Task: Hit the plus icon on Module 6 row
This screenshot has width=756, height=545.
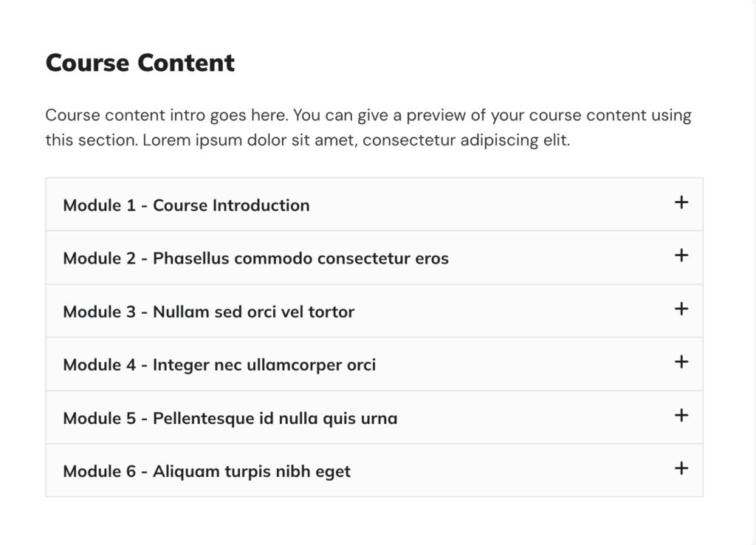Action: [x=681, y=468]
